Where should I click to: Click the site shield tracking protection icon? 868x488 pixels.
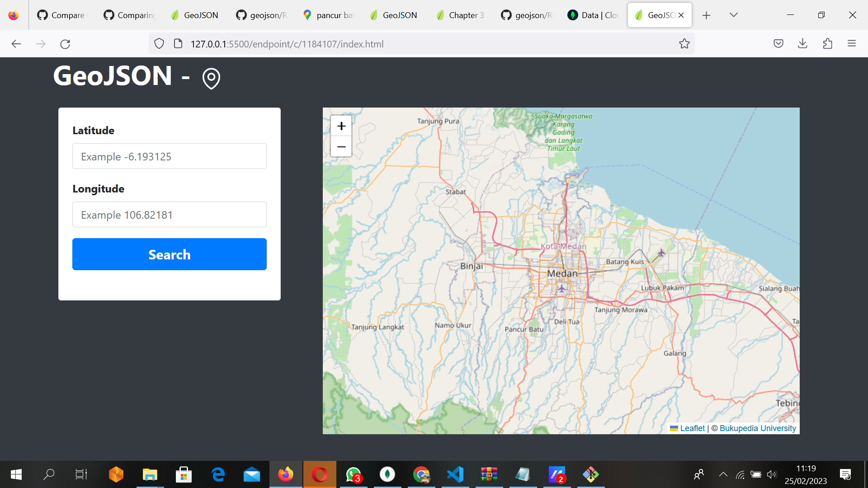pos(159,44)
